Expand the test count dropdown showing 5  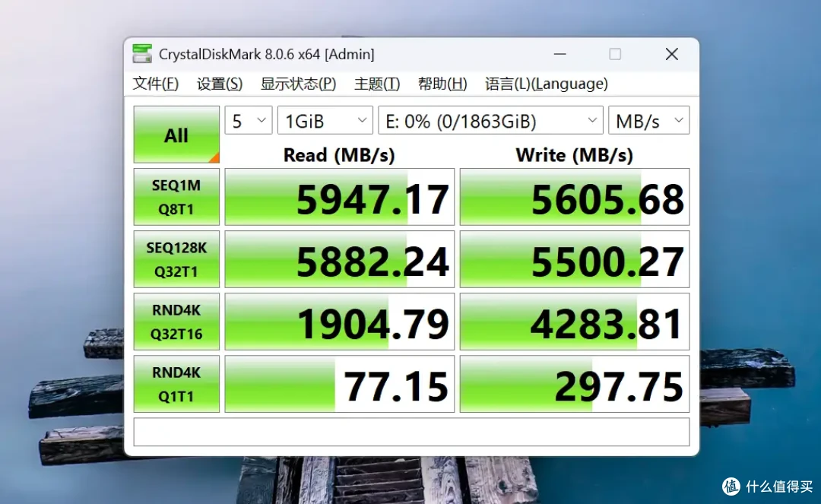click(249, 120)
